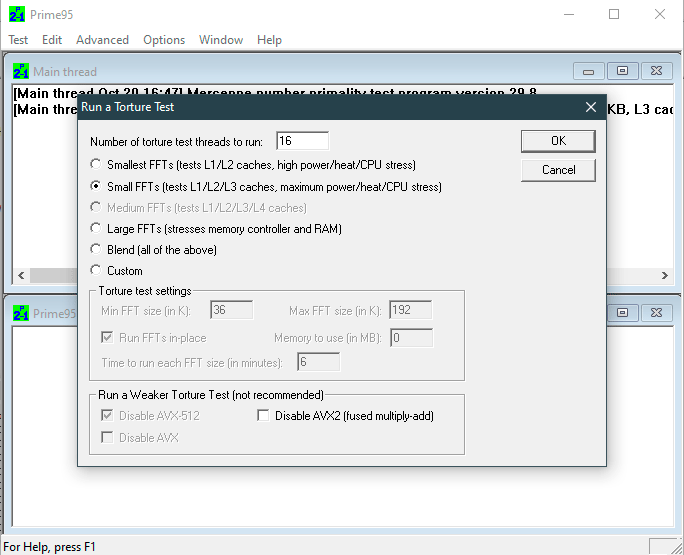The width and height of the screenshot is (684, 555).
Task: Close the Run a Torture Test dialog
Action: click(591, 107)
